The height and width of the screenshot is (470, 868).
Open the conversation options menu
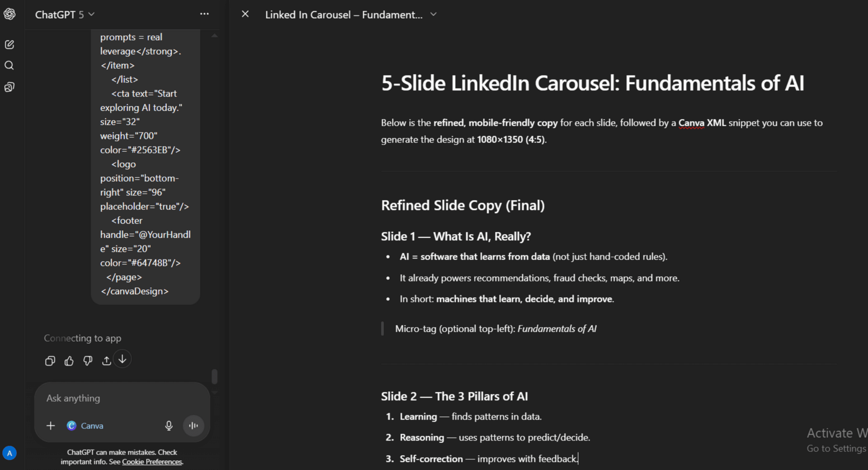click(x=204, y=14)
